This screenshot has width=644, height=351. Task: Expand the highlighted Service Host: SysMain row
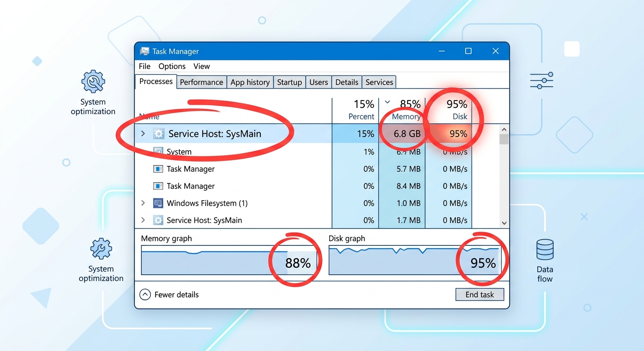pyautogui.click(x=143, y=134)
